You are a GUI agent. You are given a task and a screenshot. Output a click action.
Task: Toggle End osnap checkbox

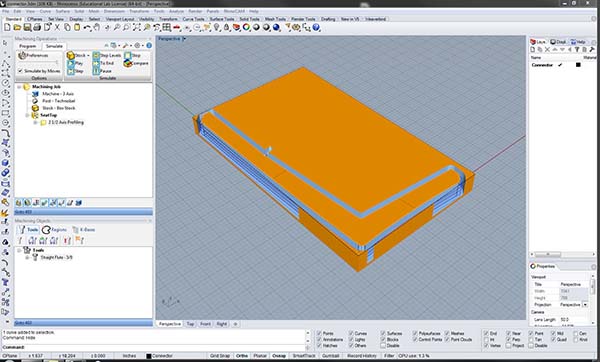coord(486,333)
